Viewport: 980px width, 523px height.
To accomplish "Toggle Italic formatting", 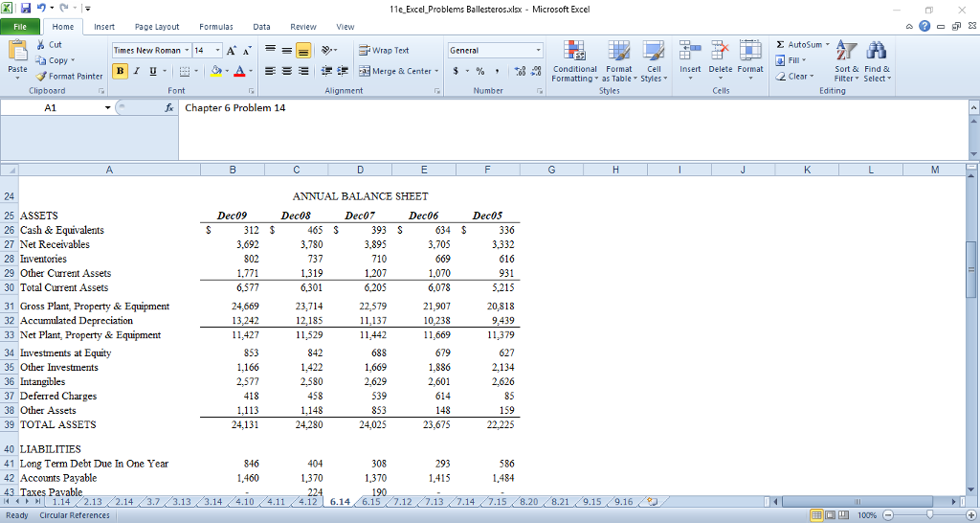I will point(136,71).
